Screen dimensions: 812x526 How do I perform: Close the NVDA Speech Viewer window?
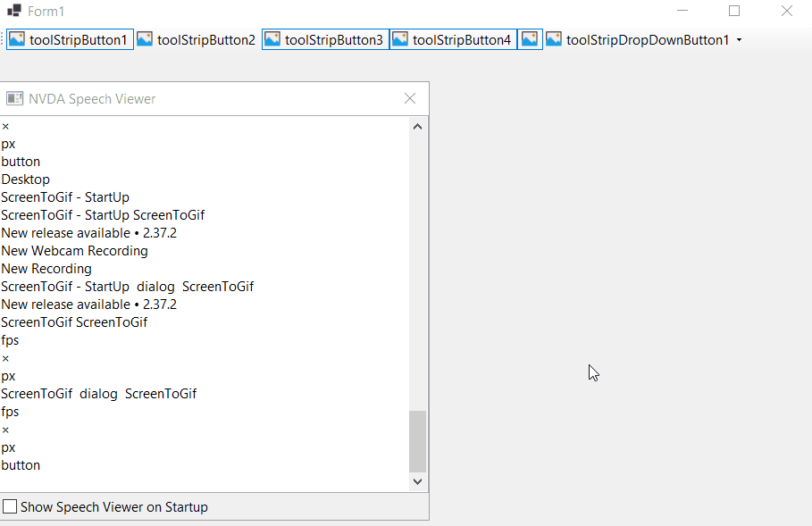[x=410, y=98]
